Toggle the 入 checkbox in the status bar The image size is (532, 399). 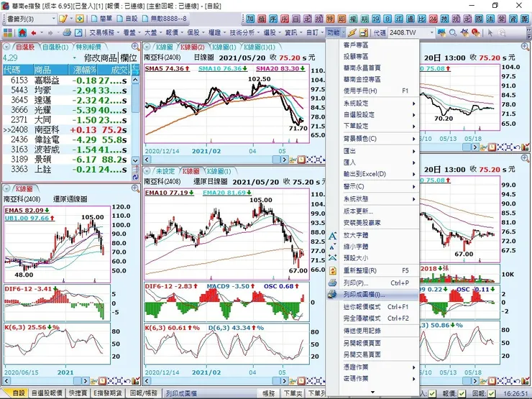coord(431,393)
